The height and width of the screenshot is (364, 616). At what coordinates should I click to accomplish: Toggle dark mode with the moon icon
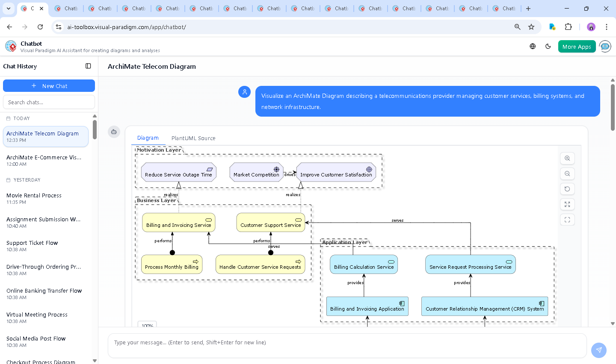(x=548, y=46)
